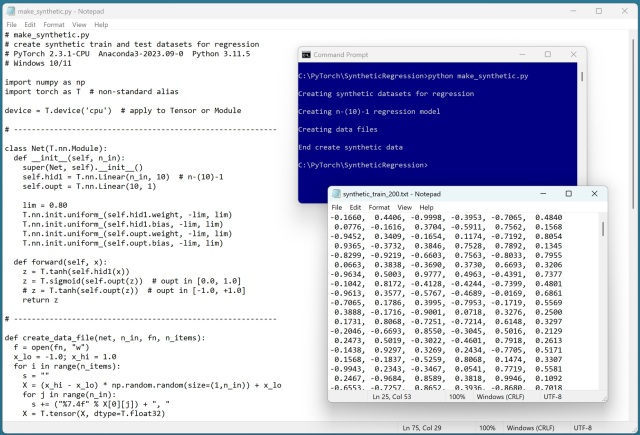Click the 'lim = 0.80' code line
The image size is (640, 435).
point(45,205)
